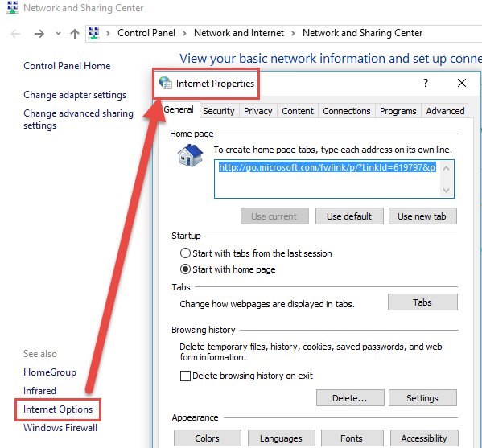The width and height of the screenshot is (482, 448).
Task: Click the Forward navigation arrow
Action: tap(39, 34)
